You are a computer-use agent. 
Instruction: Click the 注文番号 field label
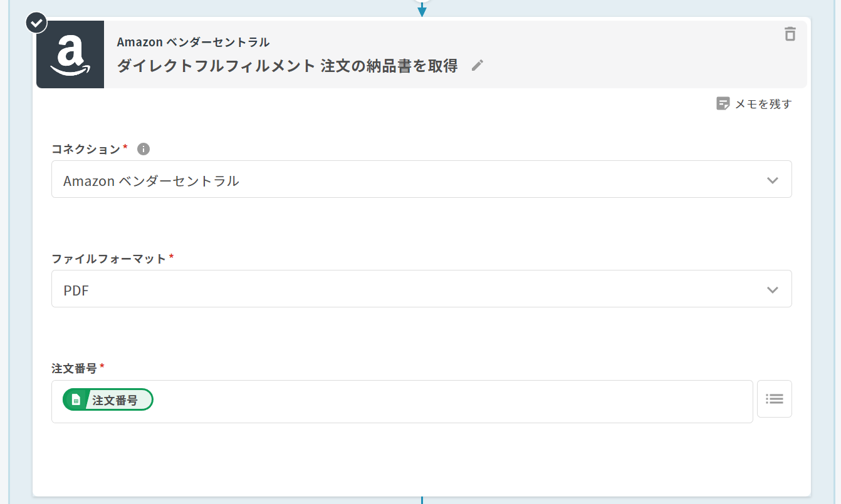pos(74,369)
